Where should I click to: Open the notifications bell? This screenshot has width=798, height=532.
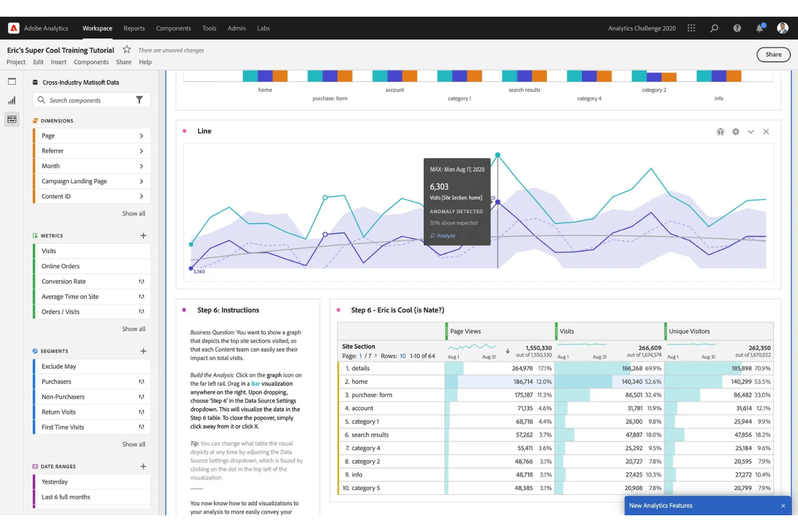pyautogui.click(x=760, y=28)
